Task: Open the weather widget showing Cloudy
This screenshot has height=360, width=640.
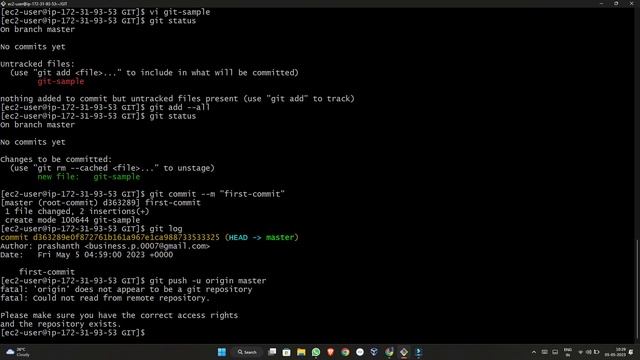Action: coord(18,352)
